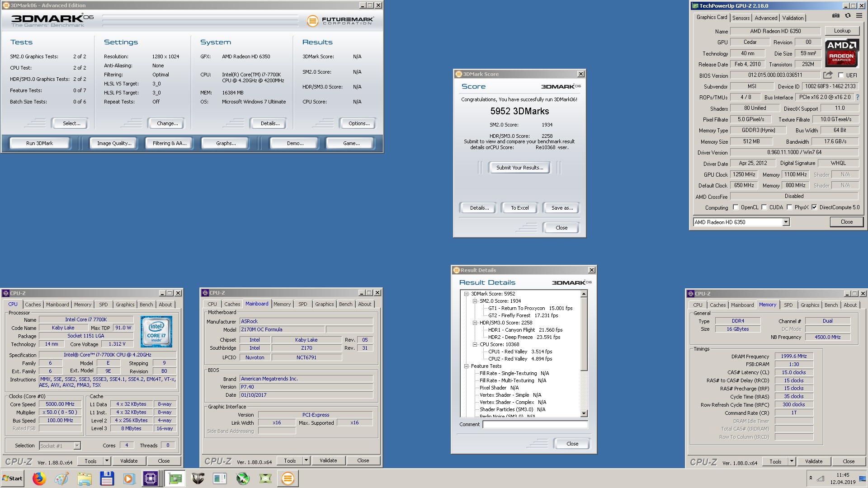Click the orange 3DMark06 taskbar icon
Viewport: 868px width, 488px height.
pos(288,479)
